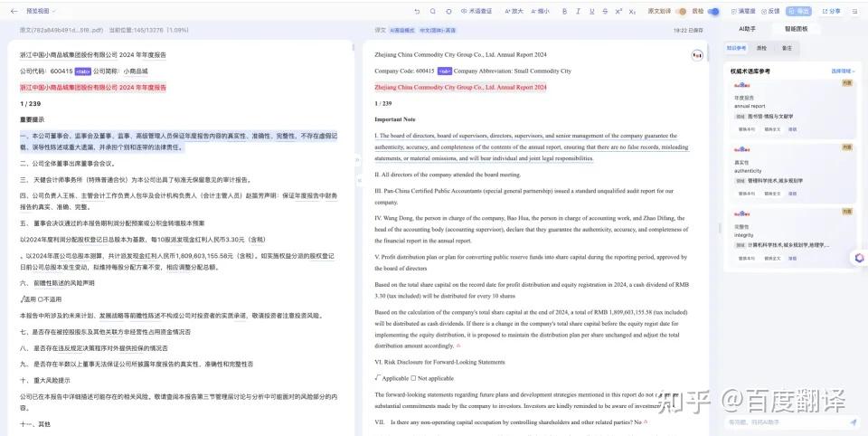Click the red highlighted English title line
The image size is (868, 436).
click(x=460, y=88)
